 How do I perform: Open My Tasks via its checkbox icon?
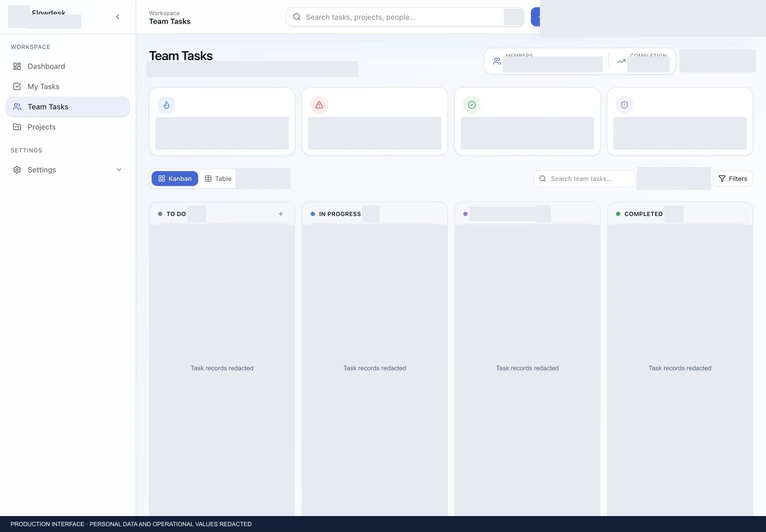pyautogui.click(x=17, y=87)
